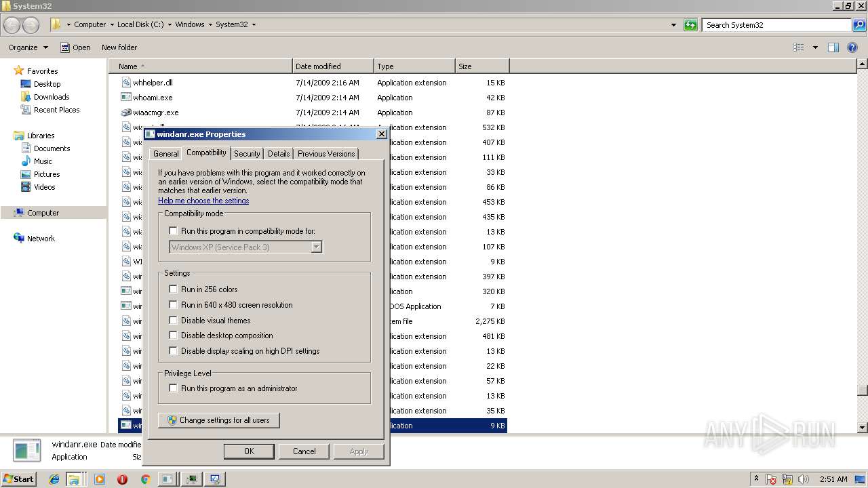This screenshot has width=868, height=488.
Task: Open Videos library
Action: (38, 187)
